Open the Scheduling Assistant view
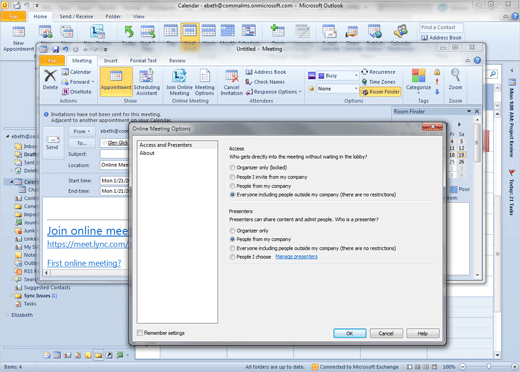This screenshot has height=372, width=520. coord(146,82)
